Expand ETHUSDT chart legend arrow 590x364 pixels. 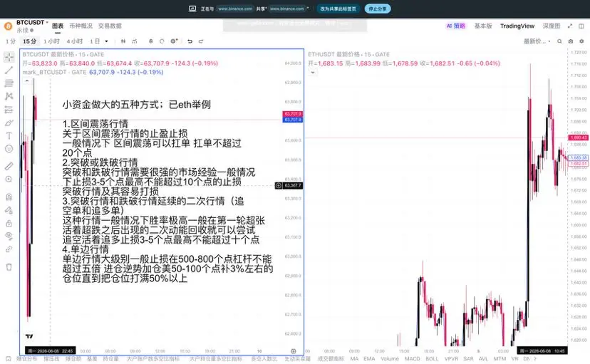coord(313,72)
